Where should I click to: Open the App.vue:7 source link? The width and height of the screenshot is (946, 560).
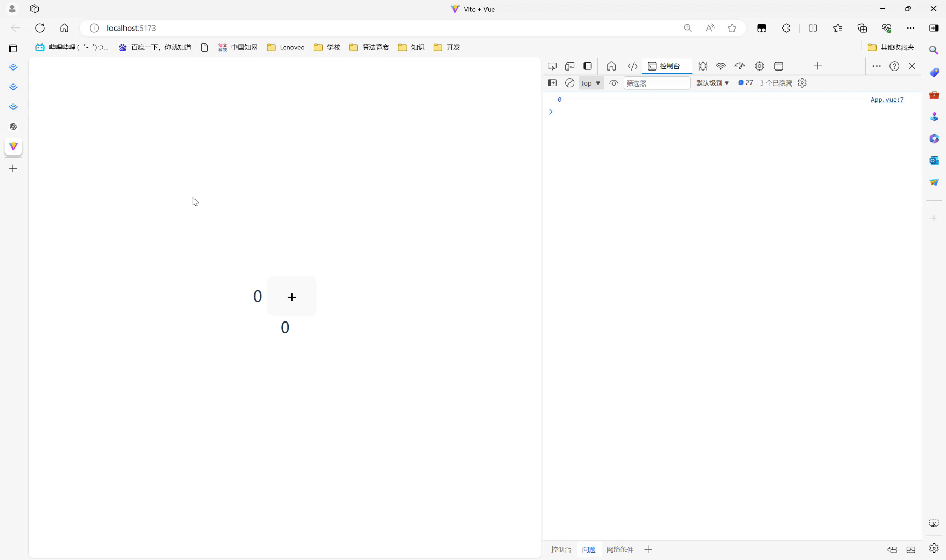point(887,100)
